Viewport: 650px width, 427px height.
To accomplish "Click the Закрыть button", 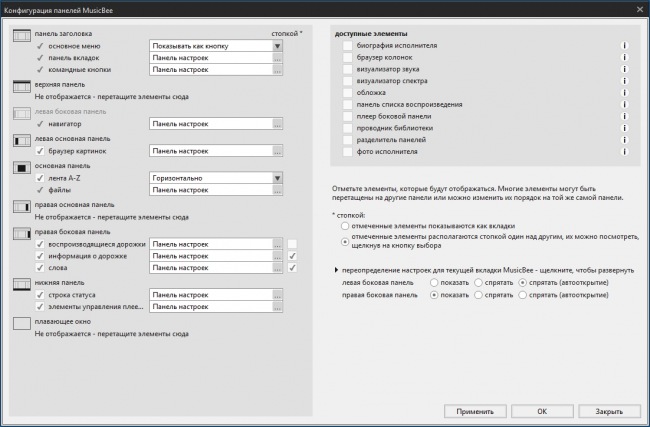I will tap(609, 412).
